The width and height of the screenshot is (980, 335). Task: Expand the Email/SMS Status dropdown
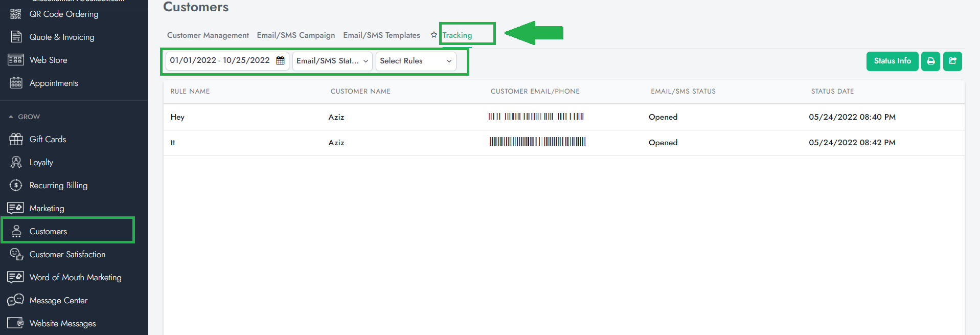pyautogui.click(x=332, y=61)
